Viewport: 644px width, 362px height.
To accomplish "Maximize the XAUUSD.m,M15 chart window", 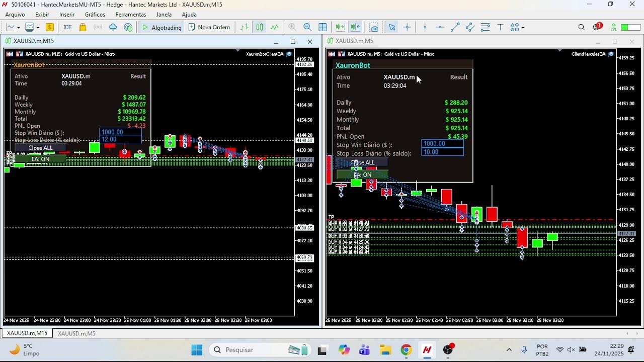I will [293, 41].
